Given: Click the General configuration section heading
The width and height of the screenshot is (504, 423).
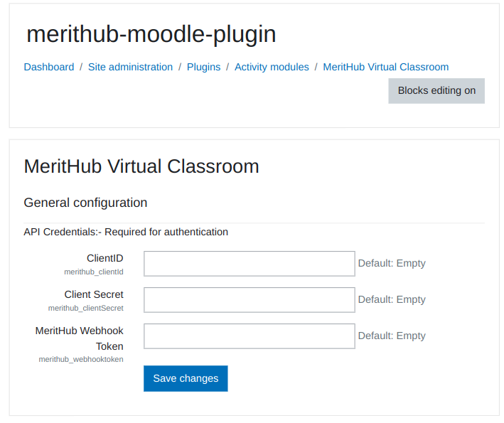Looking at the screenshot, I should coord(85,203).
